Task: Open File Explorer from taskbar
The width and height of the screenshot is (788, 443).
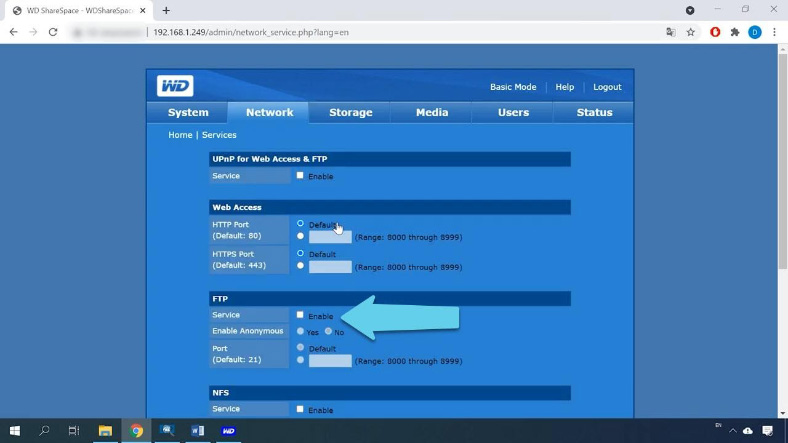Action: coord(105,430)
